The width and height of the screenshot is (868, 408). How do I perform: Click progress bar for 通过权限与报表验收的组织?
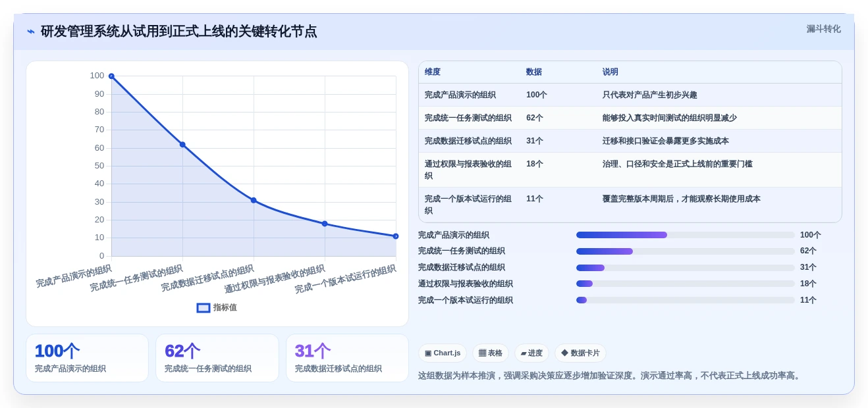click(686, 284)
